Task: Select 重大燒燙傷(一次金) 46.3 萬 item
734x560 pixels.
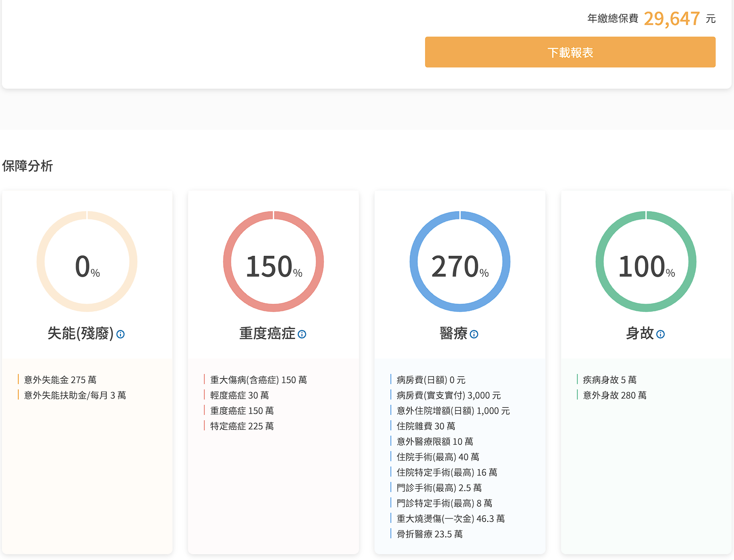Action: 450,519
